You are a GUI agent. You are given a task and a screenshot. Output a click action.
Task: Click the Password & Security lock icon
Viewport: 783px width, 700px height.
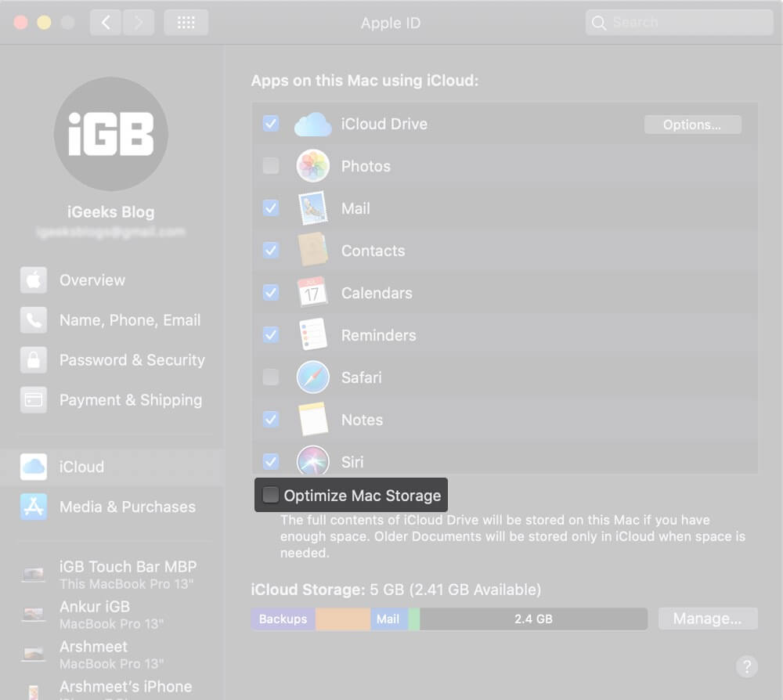pyautogui.click(x=34, y=359)
